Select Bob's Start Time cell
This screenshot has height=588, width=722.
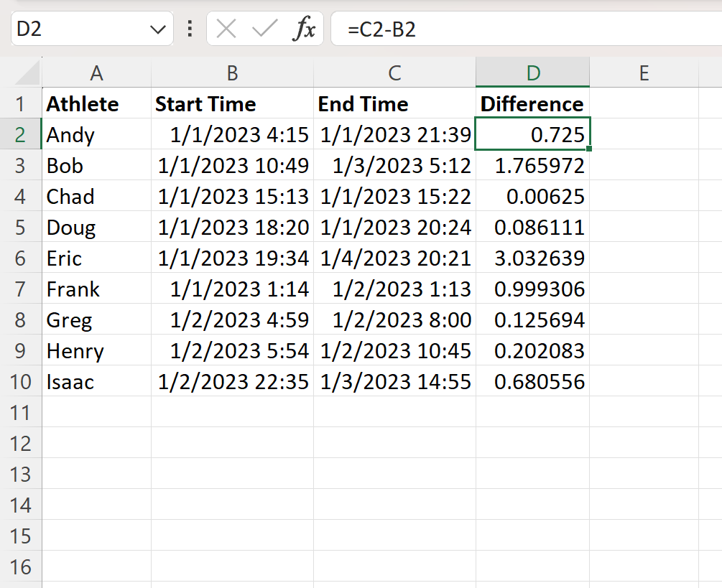click(x=231, y=165)
